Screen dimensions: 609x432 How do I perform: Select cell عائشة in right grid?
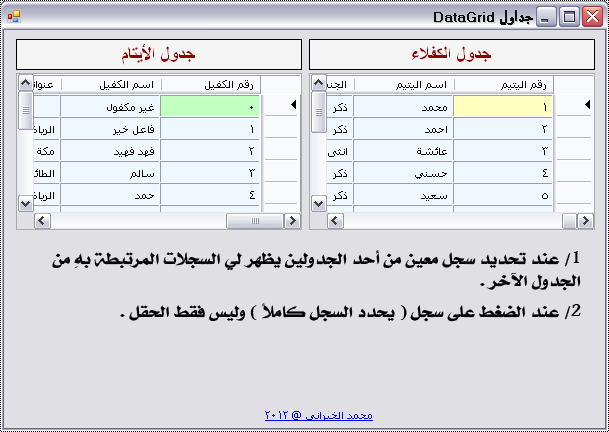pyautogui.click(x=404, y=151)
